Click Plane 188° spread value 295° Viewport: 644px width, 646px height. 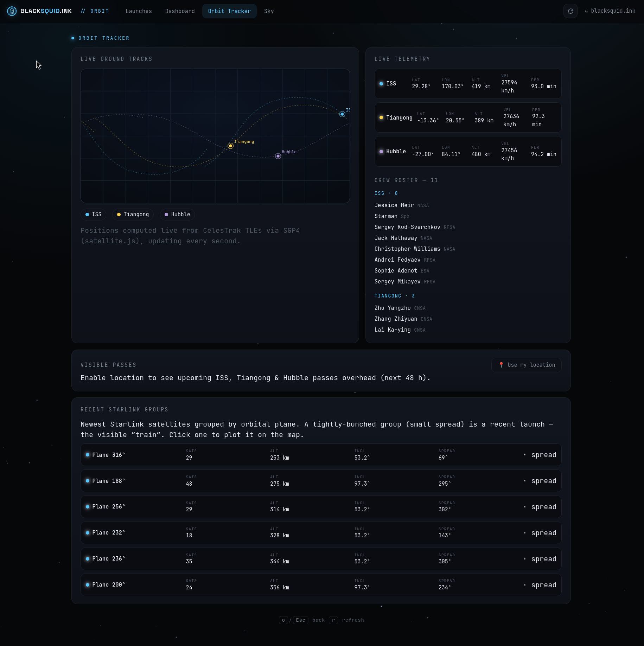[445, 484]
